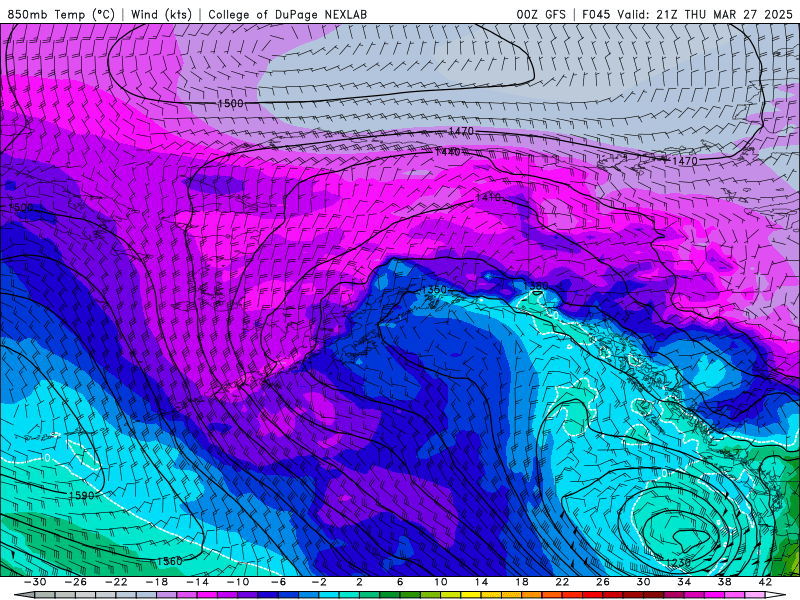
Task: Click the 1230 low-center contour label
Action: coord(679,563)
